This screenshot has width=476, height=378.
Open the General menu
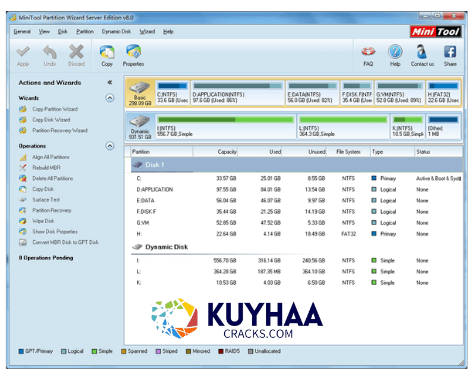click(x=22, y=32)
